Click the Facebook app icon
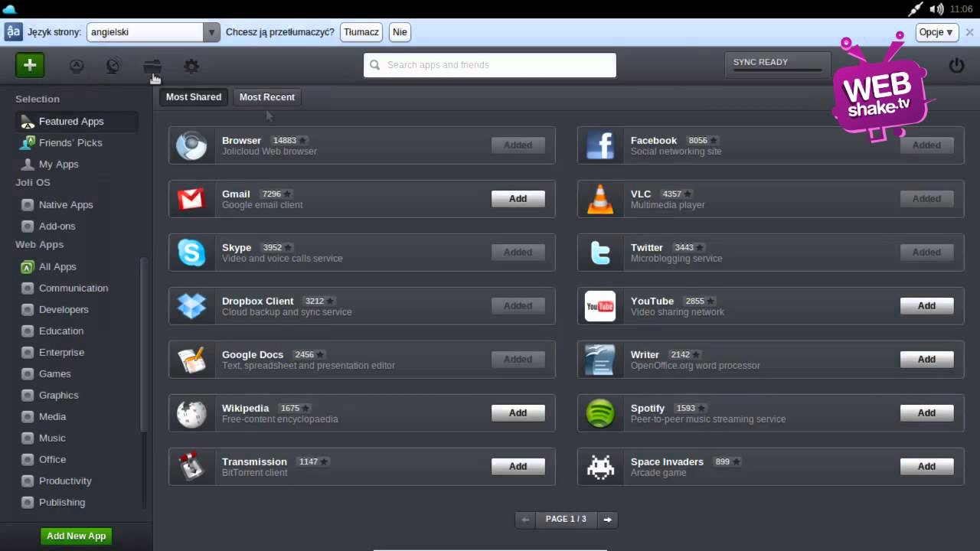The width and height of the screenshot is (980, 551). [x=600, y=145]
